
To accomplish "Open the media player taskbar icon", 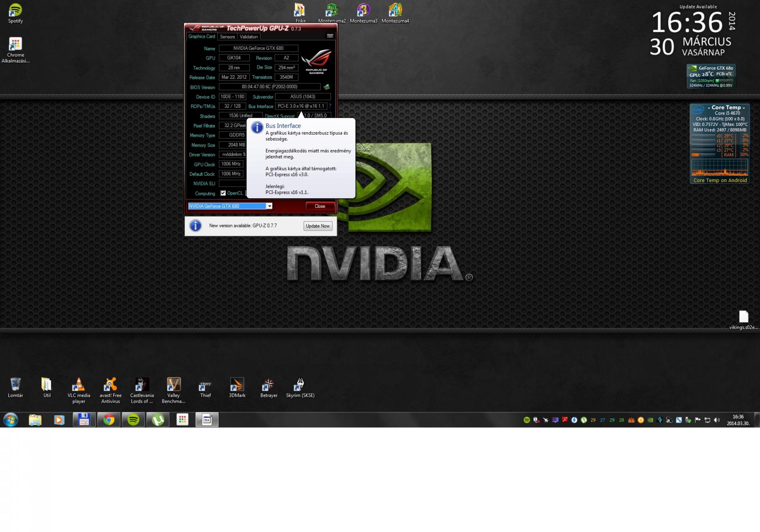I will [59, 420].
